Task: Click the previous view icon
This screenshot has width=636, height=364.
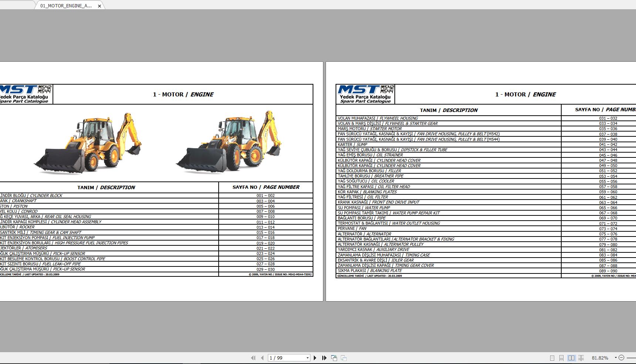Action: point(334,358)
